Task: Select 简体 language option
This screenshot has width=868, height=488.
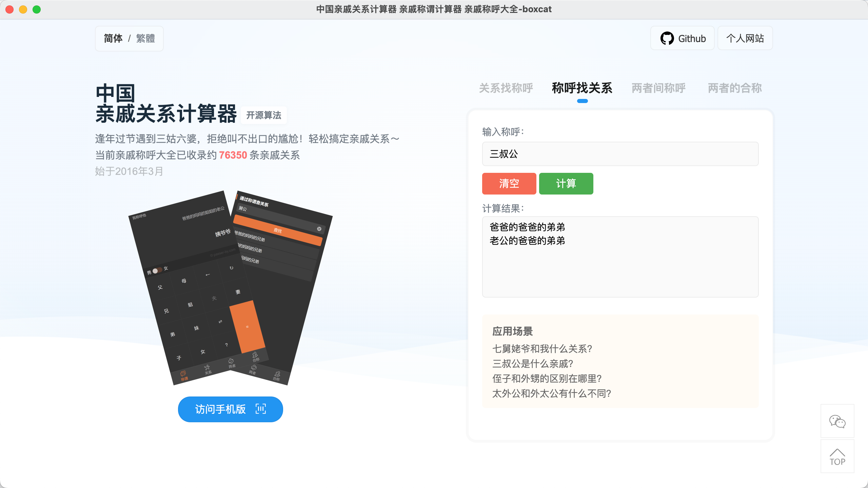Action: pyautogui.click(x=113, y=39)
